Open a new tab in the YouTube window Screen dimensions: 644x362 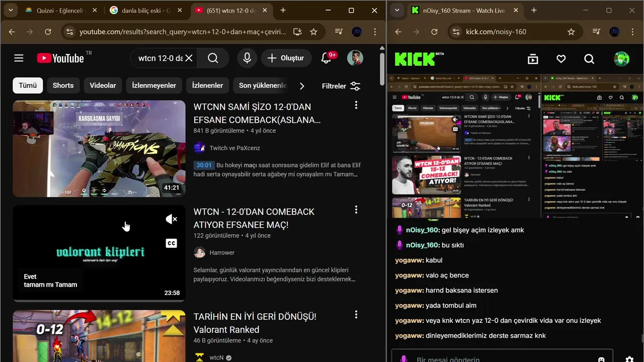click(x=283, y=10)
